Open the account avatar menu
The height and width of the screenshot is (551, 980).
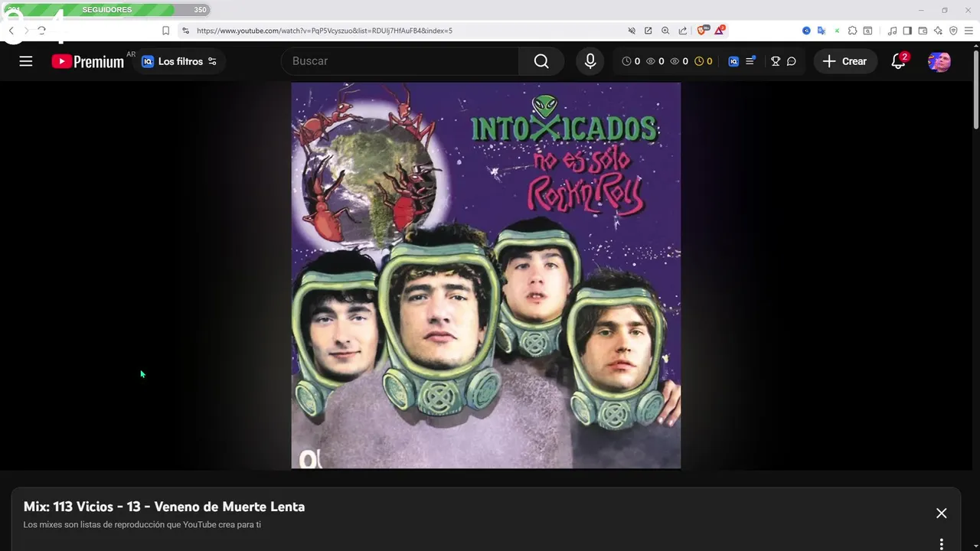click(x=939, y=61)
